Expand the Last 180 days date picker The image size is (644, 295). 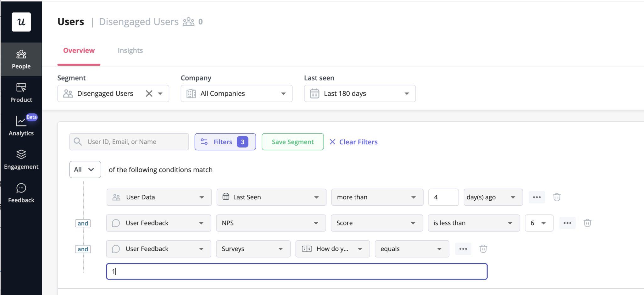359,93
